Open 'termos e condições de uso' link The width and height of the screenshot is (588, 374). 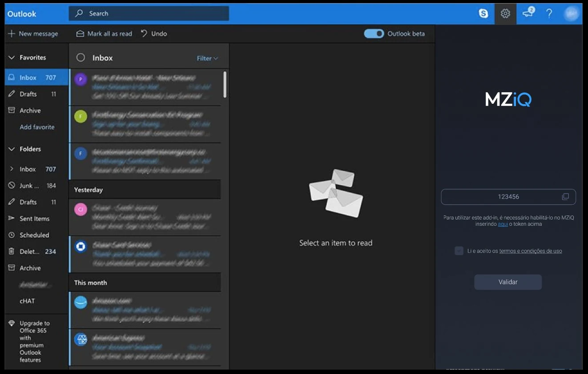point(531,251)
